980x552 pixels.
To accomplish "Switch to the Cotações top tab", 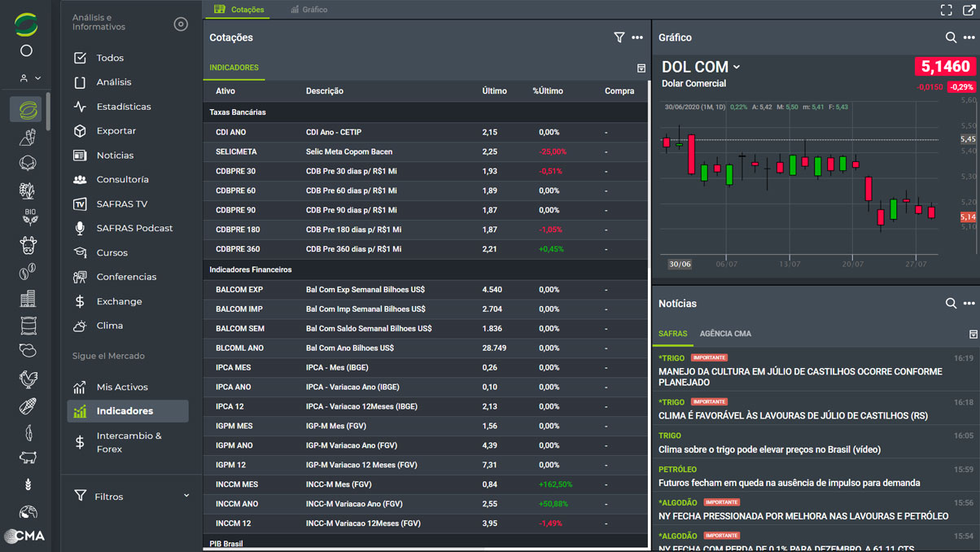I will click(239, 10).
